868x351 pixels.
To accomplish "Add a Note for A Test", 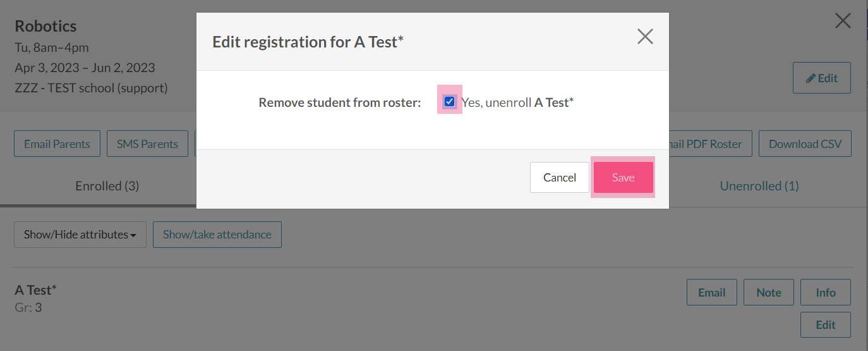I will (768, 292).
